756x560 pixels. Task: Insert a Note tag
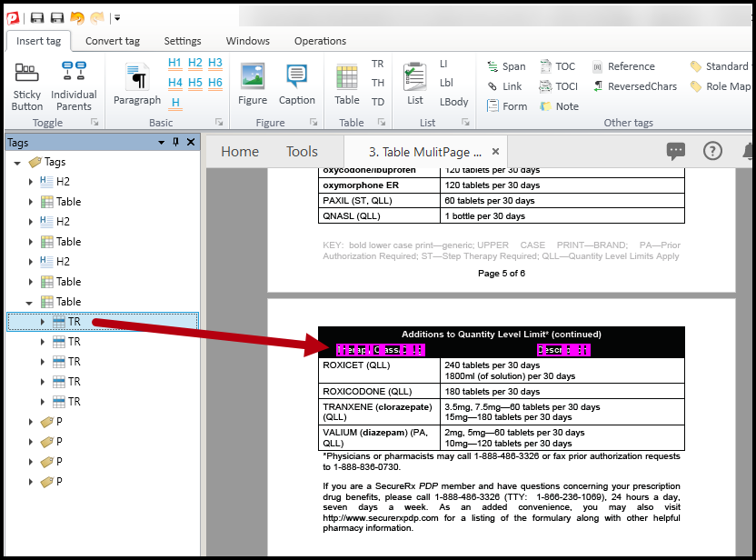(560, 106)
